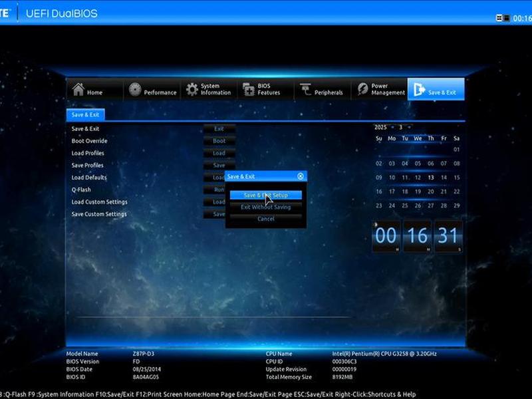Click the F12:Print Screen shortcut hint
The width and height of the screenshot is (532, 399).
(x=159, y=394)
